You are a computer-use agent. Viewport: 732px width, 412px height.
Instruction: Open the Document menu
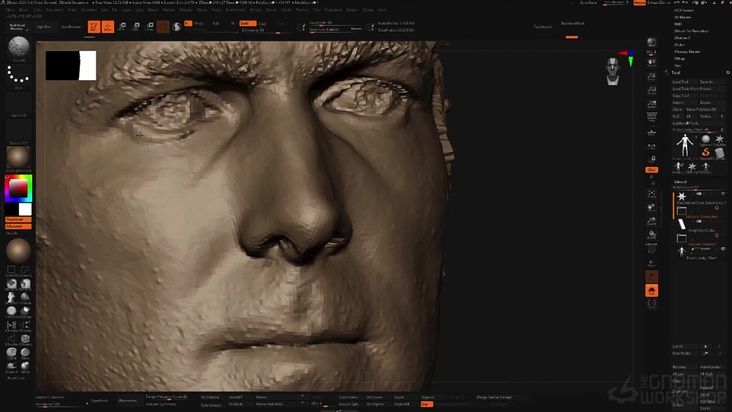click(x=55, y=10)
